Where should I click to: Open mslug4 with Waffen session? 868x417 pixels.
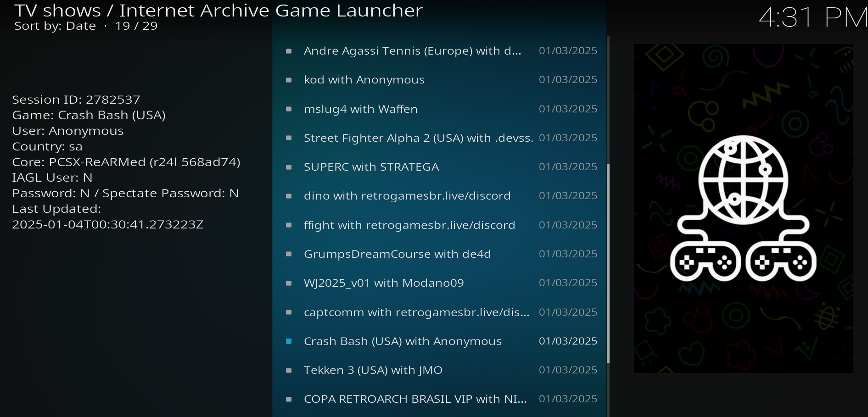(439, 109)
